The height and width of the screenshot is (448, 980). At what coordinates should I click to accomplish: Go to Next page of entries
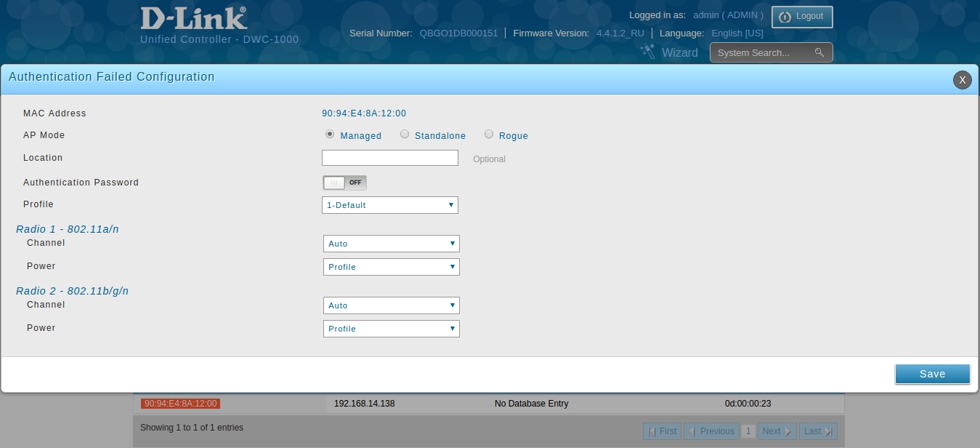(776, 431)
